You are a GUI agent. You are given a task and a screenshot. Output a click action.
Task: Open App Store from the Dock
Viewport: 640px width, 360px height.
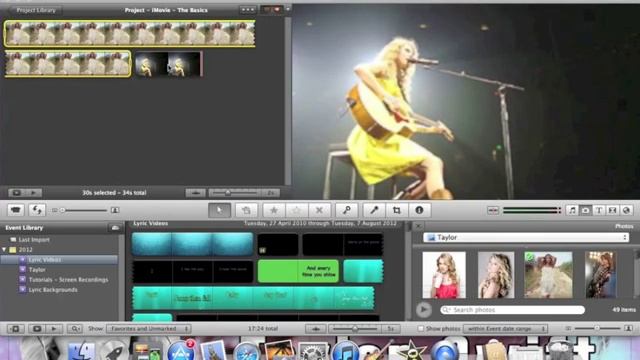pos(181,352)
